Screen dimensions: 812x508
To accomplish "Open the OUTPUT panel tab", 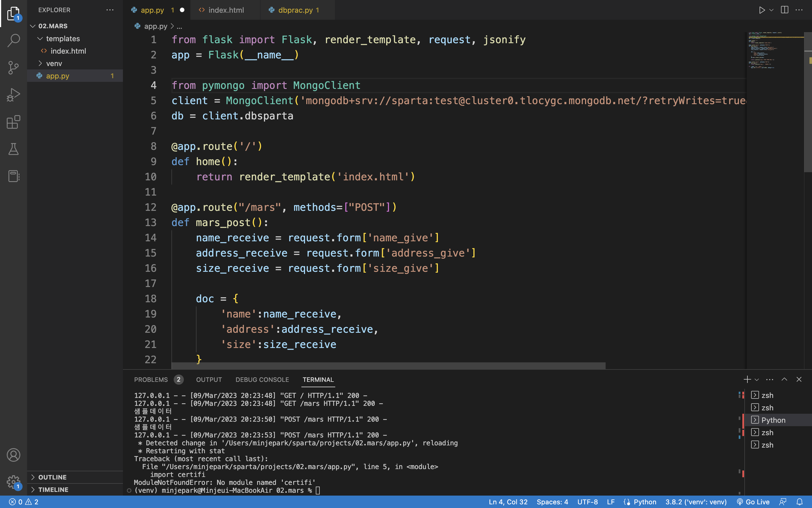I will pos(209,380).
